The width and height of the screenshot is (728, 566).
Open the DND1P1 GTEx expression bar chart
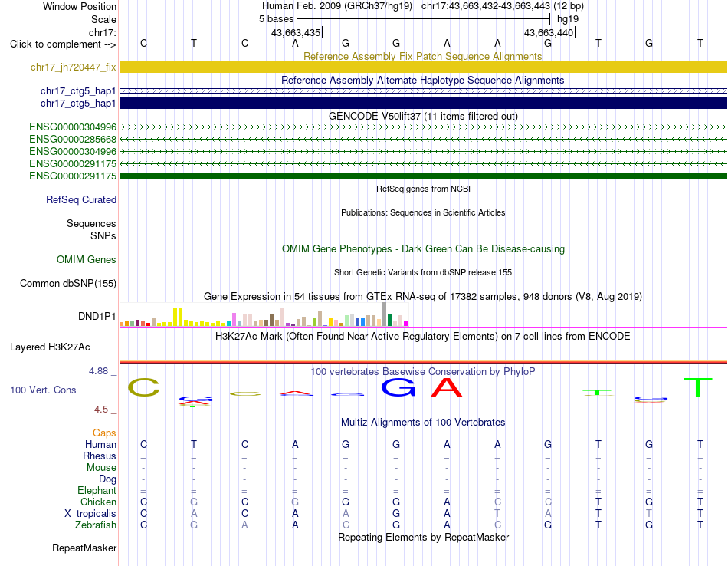tap(264, 314)
